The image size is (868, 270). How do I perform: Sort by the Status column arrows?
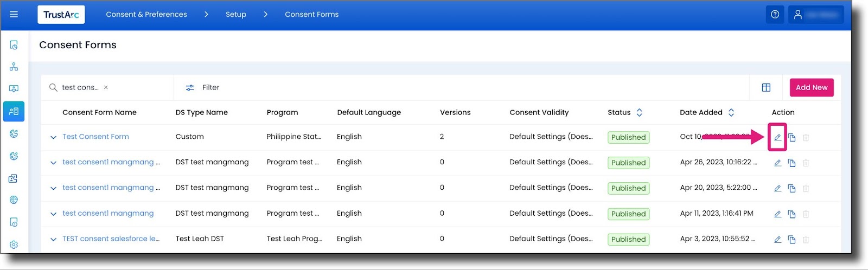coord(639,112)
